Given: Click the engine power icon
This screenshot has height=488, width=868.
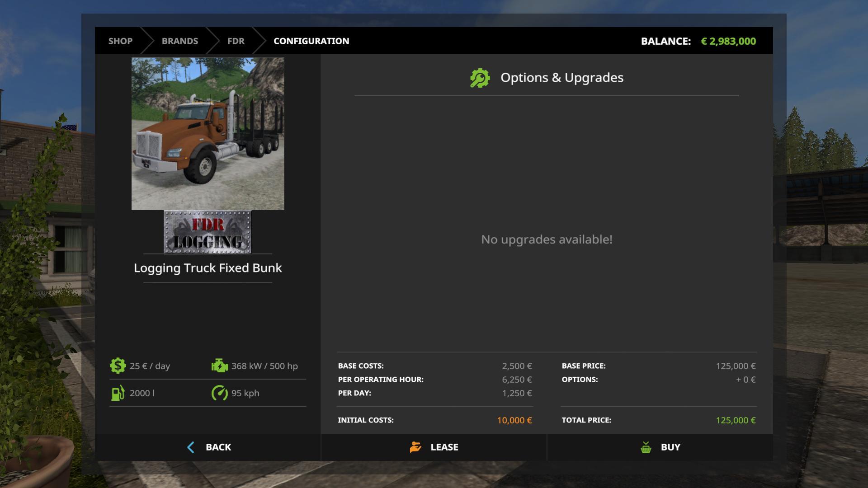Looking at the screenshot, I should click(220, 366).
